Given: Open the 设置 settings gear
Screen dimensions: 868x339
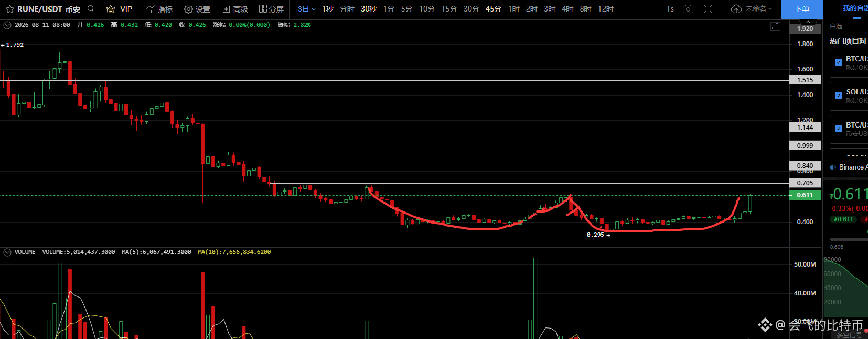Looking at the screenshot, I should tap(197, 9).
